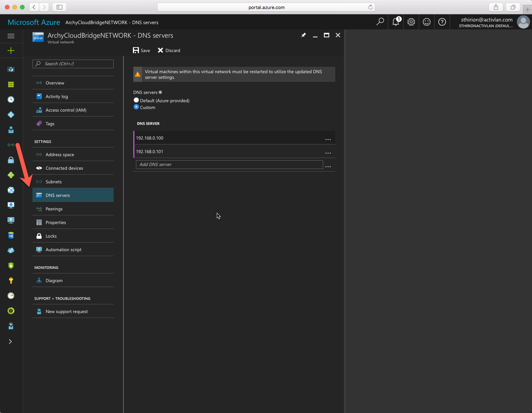Toggle the Safari sidebar button
The height and width of the screenshot is (413, 532).
tap(59, 7)
